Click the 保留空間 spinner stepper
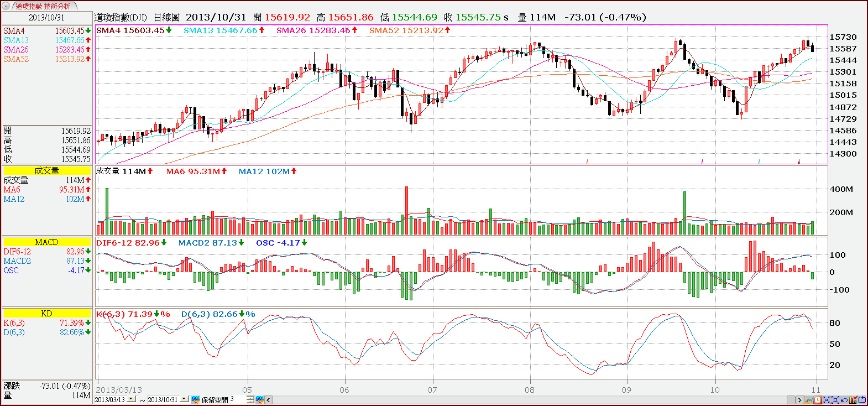Image resolution: width=868 pixels, height=406 pixels. [250, 399]
